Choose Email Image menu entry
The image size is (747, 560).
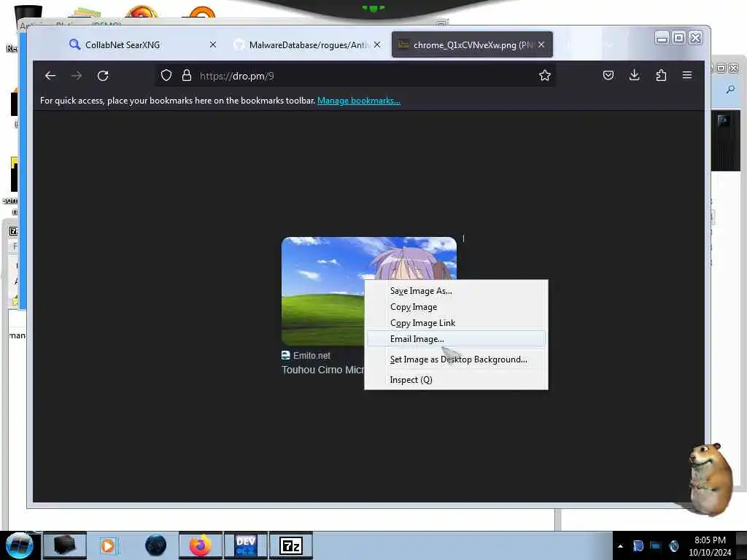(x=456, y=339)
